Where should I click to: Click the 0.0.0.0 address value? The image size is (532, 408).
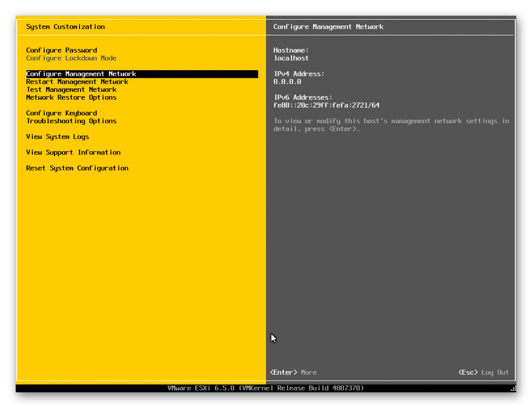pyautogui.click(x=287, y=82)
